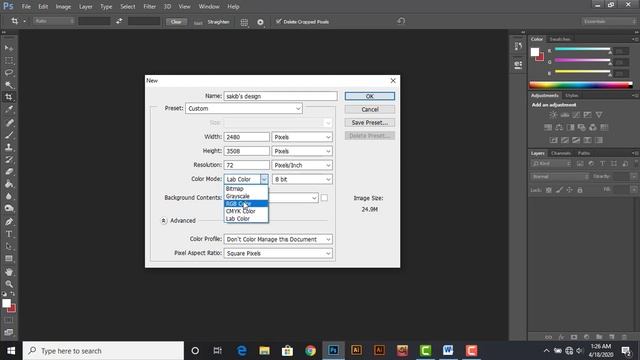The image size is (640, 360).
Task: Change the screen mode icon
Action: point(9,332)
